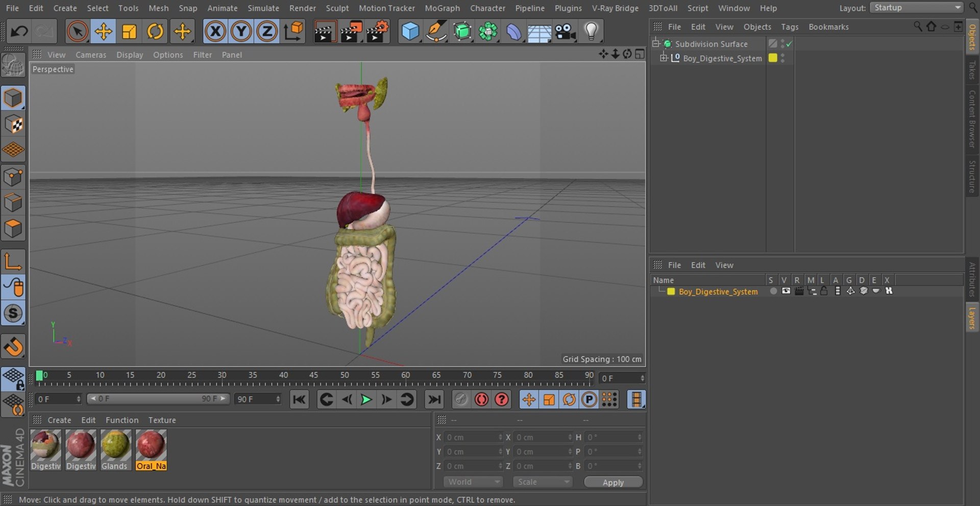Open the Spline Pen tool
Screen dimensions: 980x506
[436, 32]
